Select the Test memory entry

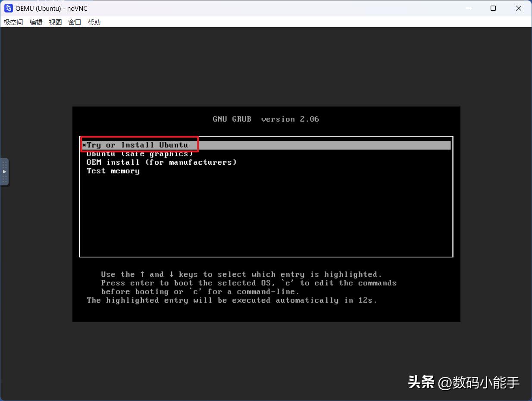pos(113,171)
